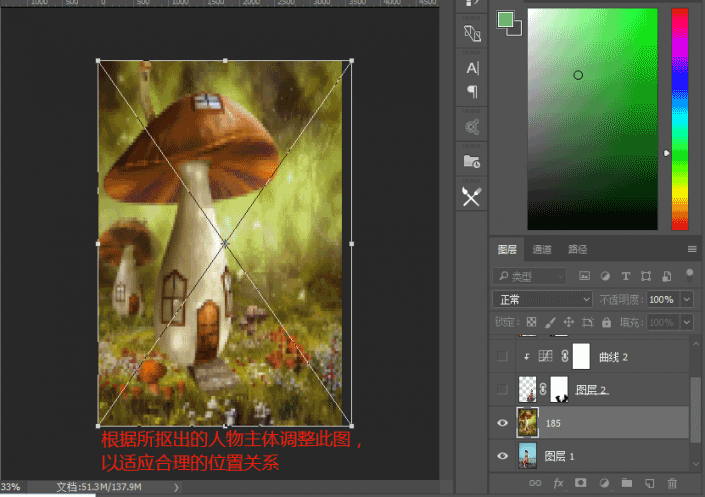Open the Character panel (A| icon)
The width and height of the screenshot is (705, 497).
(x=472, y=68)
